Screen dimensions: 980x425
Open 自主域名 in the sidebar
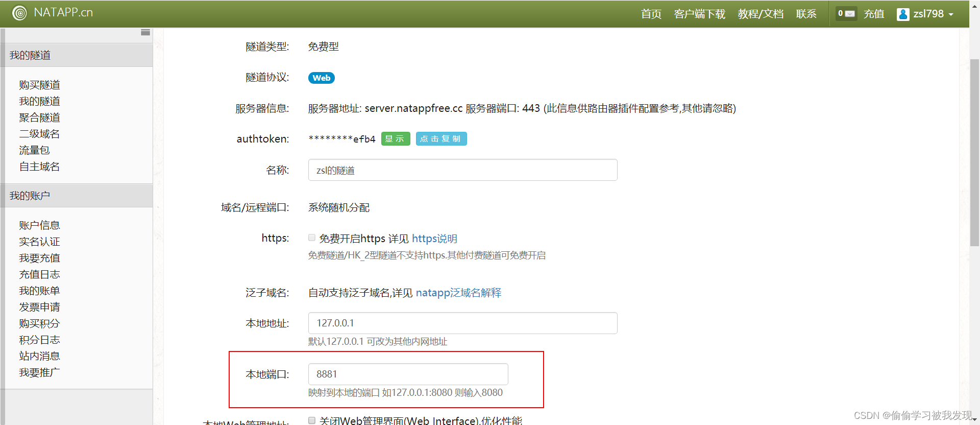coord(39,167)
